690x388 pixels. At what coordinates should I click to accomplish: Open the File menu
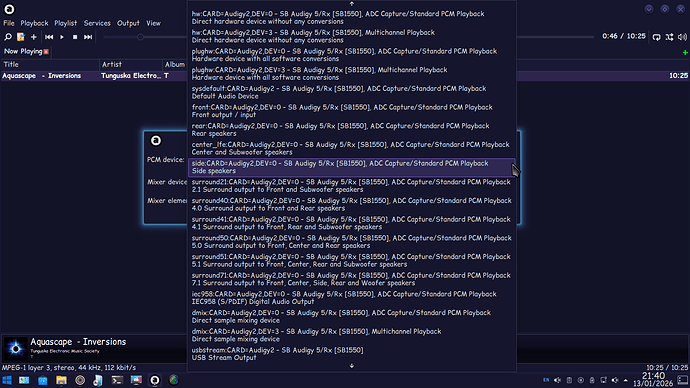click(x=9, y=23)
